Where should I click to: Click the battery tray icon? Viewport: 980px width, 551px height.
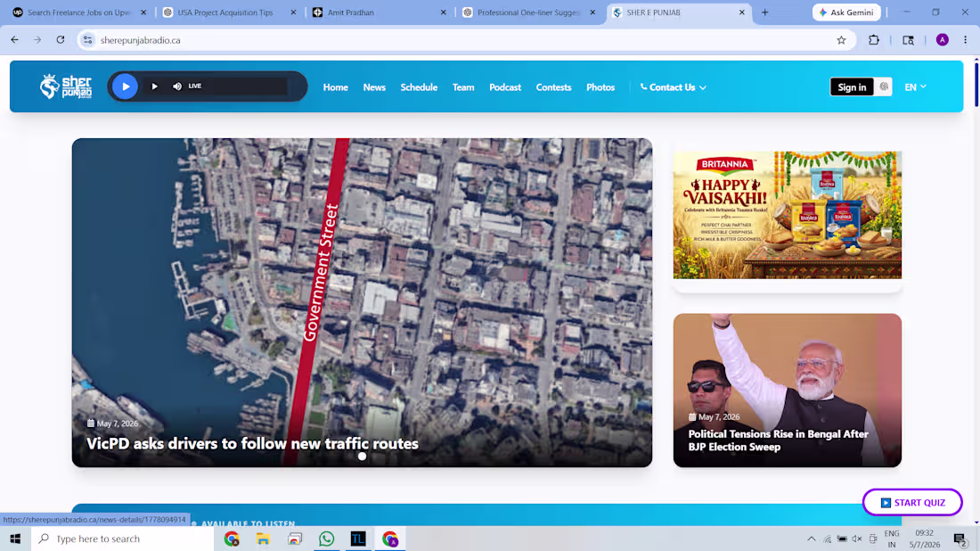843,539
